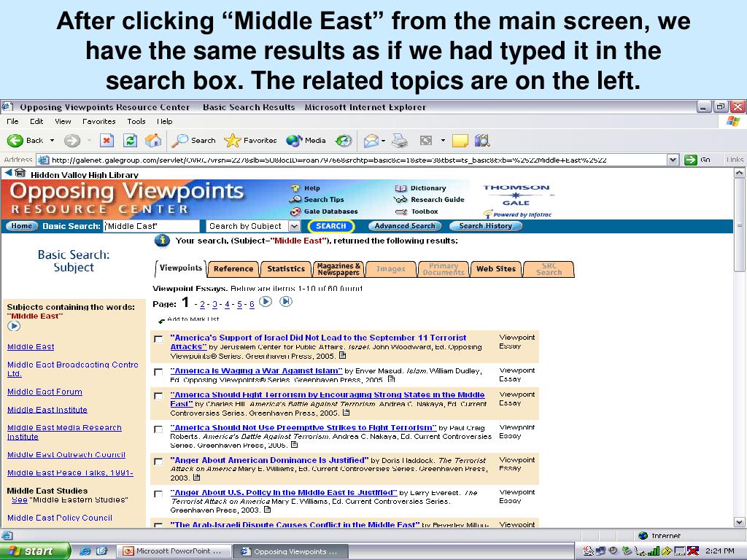The height and width of the screenshot is (560, 747).
Task: Click the yellow-outlined SEARCH button
Action: tap(331, 226)
